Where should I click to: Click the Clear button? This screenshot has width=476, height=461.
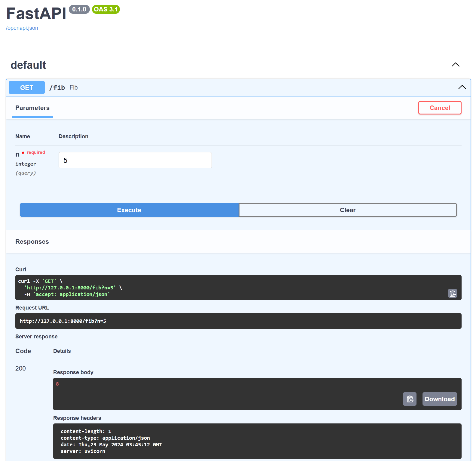pyautogui.click(x=348, y=210)
